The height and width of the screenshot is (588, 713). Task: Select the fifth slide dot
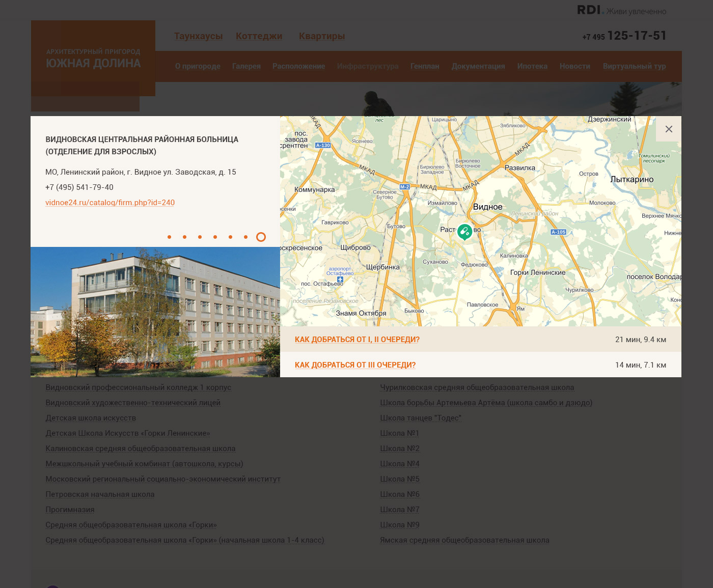point(230,237)
